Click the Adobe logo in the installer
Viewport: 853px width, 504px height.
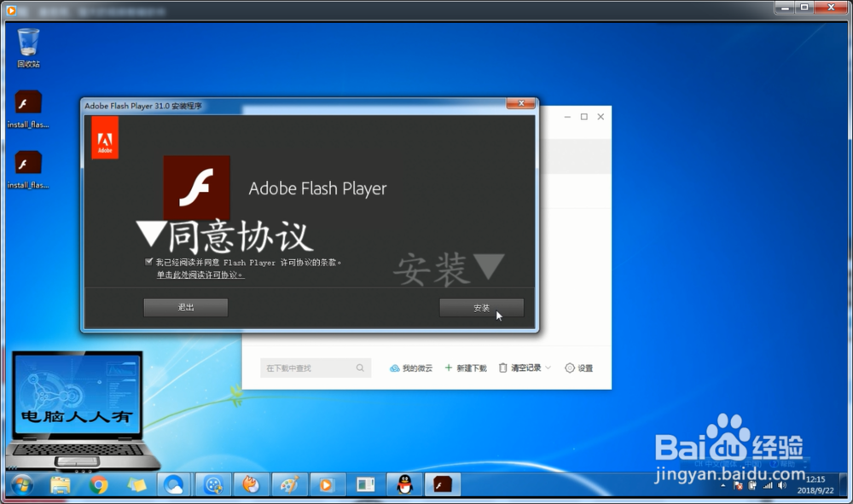tap(105, 137)
